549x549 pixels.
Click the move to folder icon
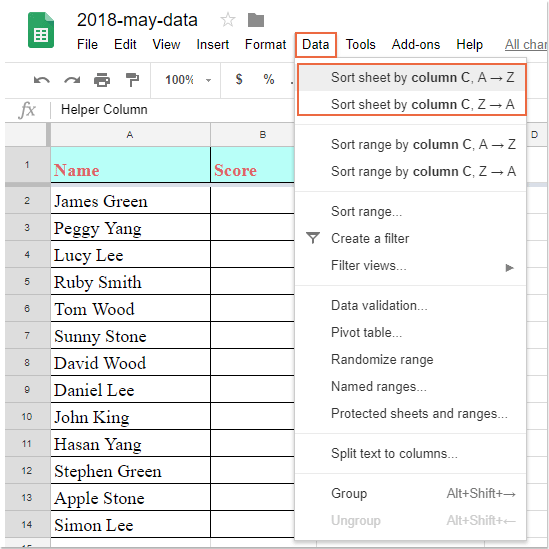coord(256,20)
